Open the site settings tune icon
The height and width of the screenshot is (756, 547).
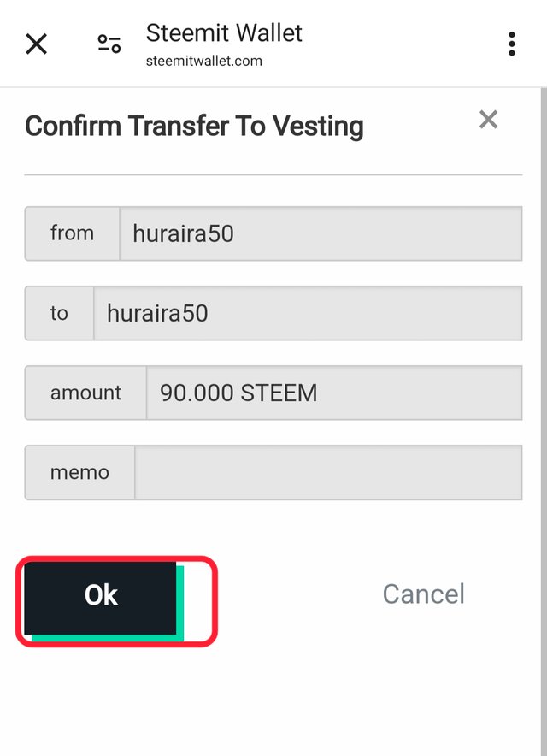click(109, 44)
